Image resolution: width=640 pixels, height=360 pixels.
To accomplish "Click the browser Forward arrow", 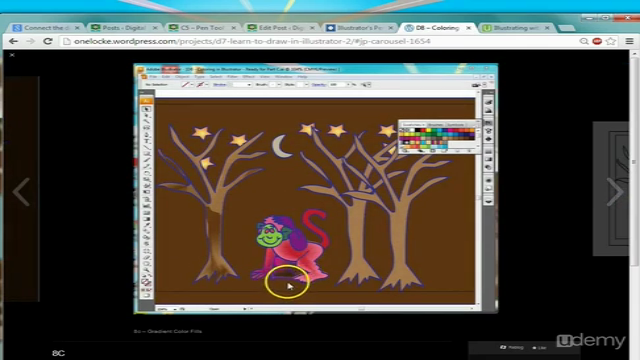I will 31,41.
